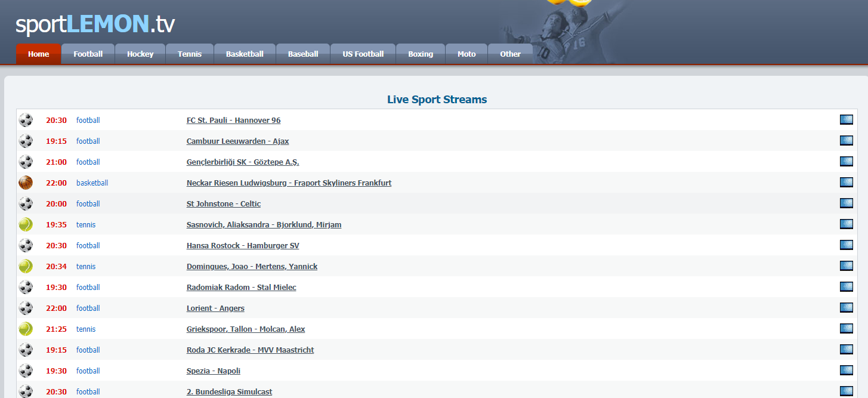Open Roda JC Kerkrade - MVV Maastricht link
Viewport: 868px width, 398px height.
[250, 350]
